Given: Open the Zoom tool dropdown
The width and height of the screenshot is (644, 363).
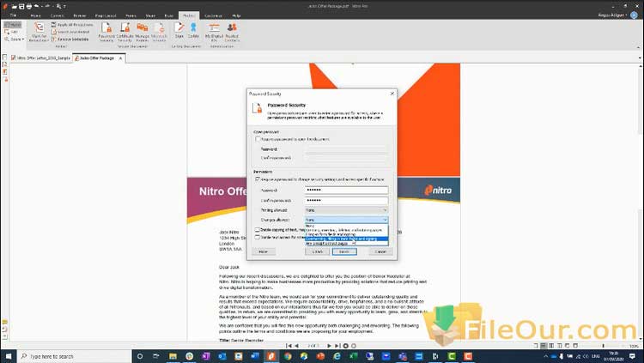Looking at the screenshot, I should [x=15, y=39].
